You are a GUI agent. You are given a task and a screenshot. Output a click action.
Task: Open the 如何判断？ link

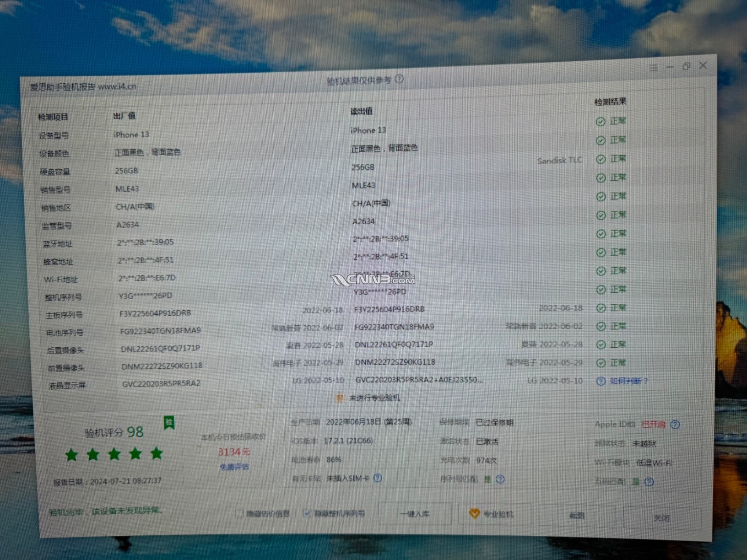coord(628,381)
